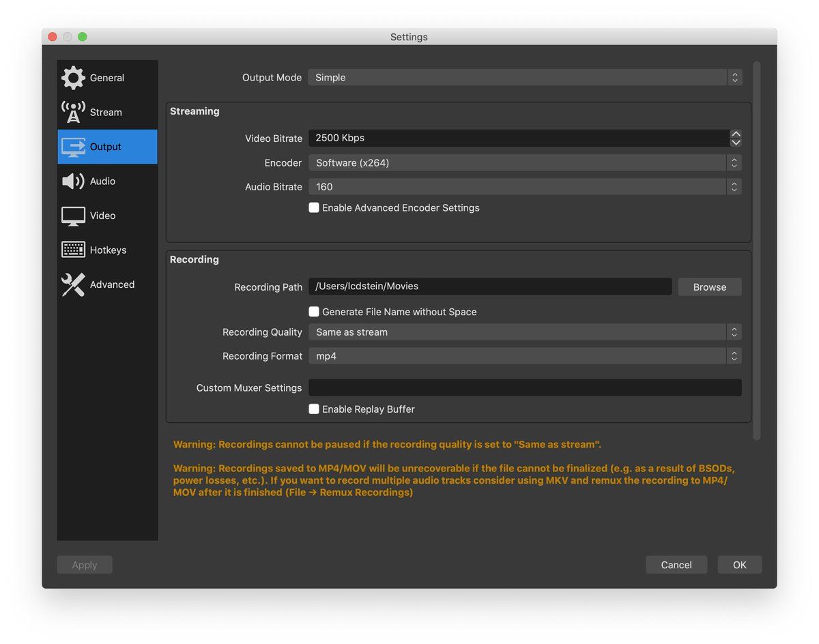The image size is (819, 644).
Task: Enable Advanced Encoder Settings checkbox
Action: point(314,207)
